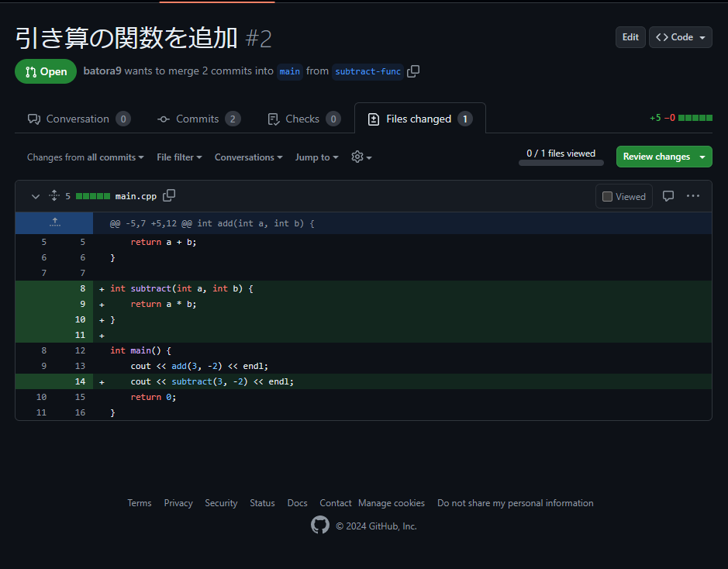Click the Edit title button
Image resolution: width=728 pixels, height=569 pixels.
click(x=630, y=37)
